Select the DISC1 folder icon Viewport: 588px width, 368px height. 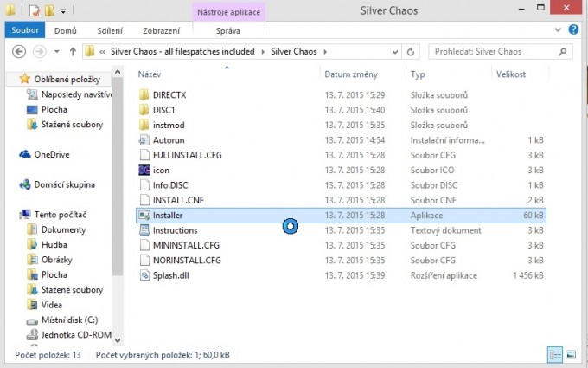click(144, 110)
